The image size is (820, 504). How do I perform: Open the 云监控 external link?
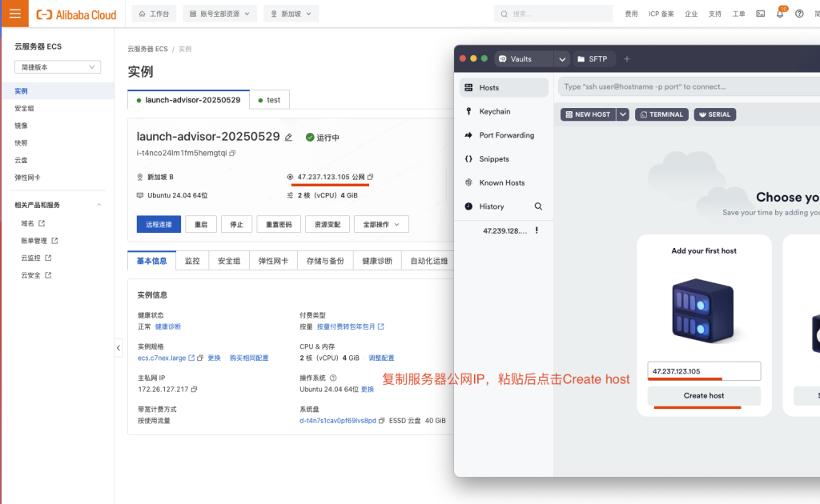36,258
